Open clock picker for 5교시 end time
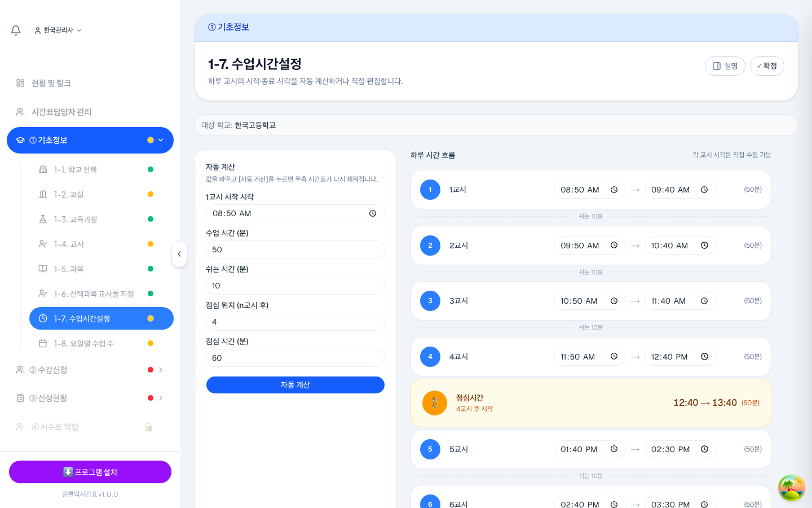 pos(704,449)
